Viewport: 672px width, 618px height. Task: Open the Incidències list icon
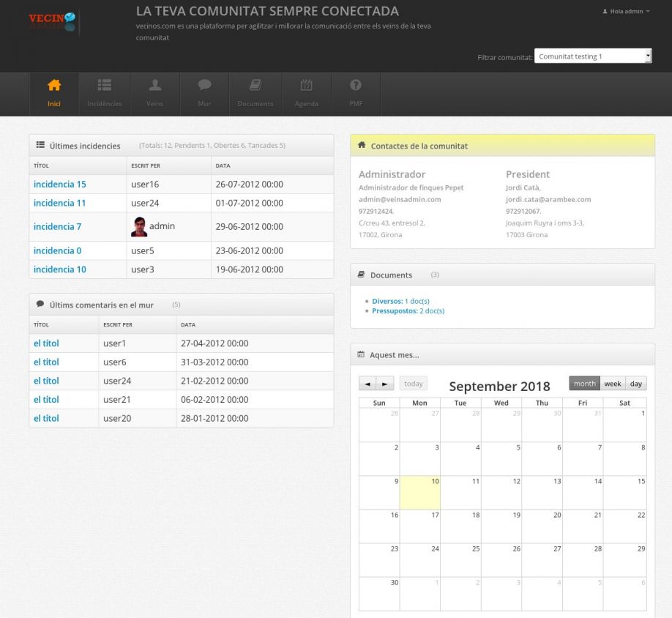coord(105,86)
